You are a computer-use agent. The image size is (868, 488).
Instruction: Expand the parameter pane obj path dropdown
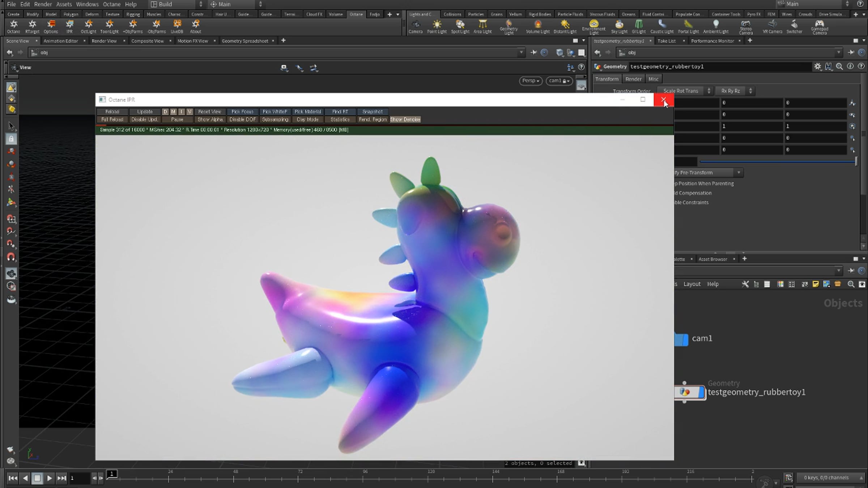tap(838, 53)
